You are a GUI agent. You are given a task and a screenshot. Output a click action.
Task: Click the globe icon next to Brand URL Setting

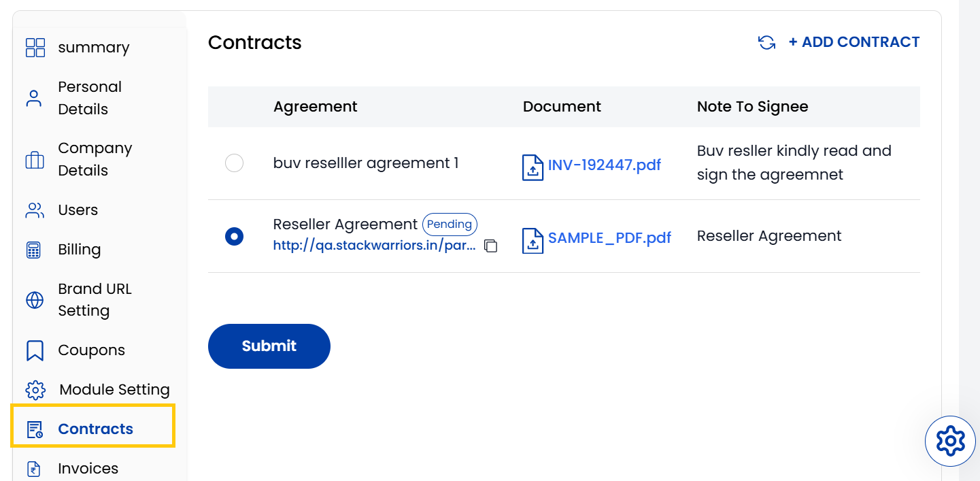35,299
